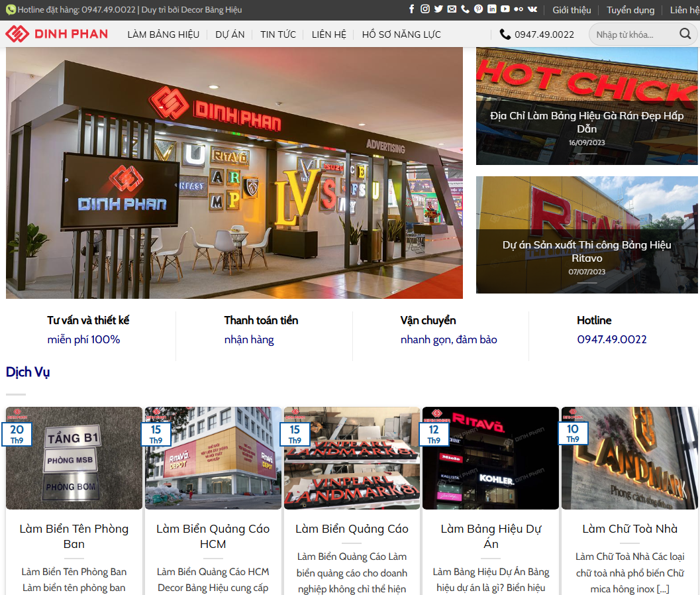Open Làm Bảng Hiệu Dự Án title
This screenshot has height=595, width=700.
pos(491,537)
